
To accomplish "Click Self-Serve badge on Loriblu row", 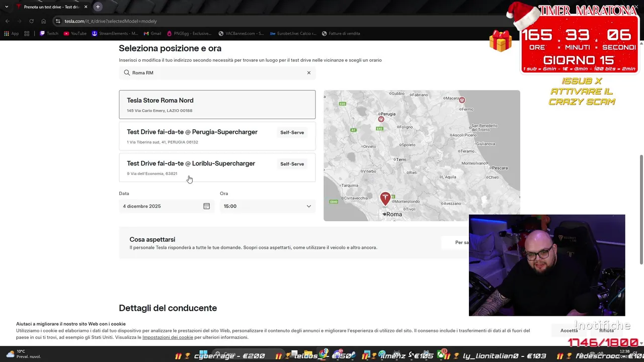I will tap(292, 164).
